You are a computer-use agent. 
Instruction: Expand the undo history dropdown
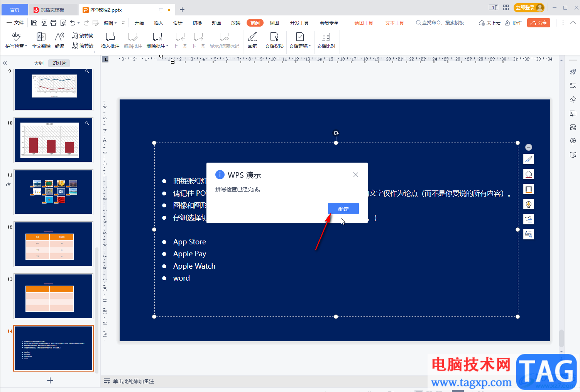click(79, 23)
